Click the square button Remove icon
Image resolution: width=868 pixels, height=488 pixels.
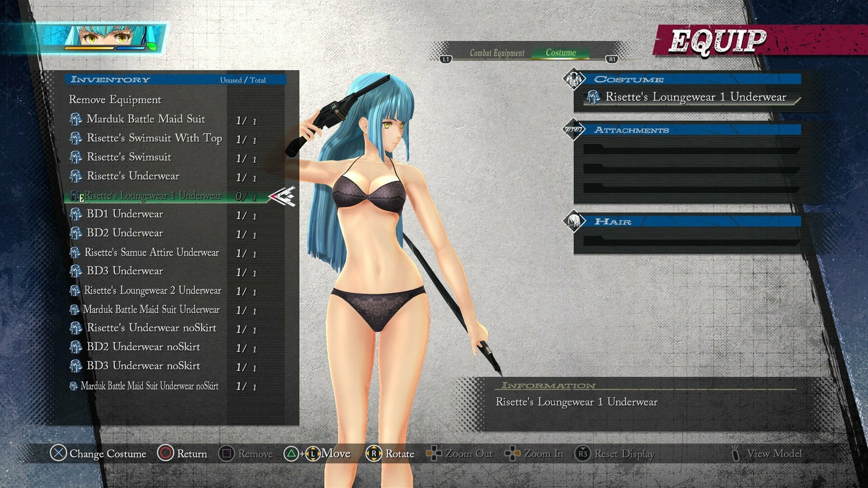226,453
